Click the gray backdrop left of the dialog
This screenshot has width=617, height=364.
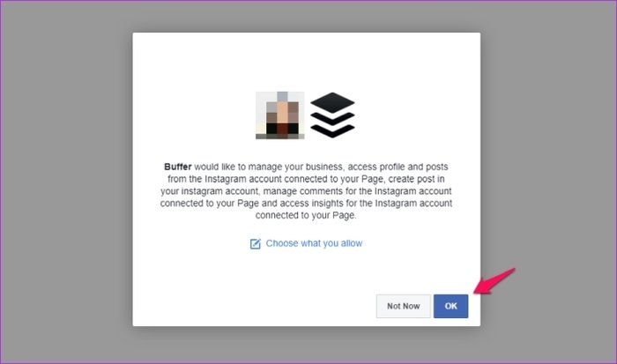pos(66,182)
